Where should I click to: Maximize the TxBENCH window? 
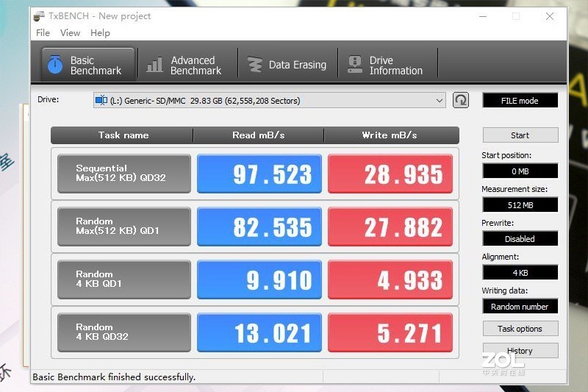[x=516, y=16]
